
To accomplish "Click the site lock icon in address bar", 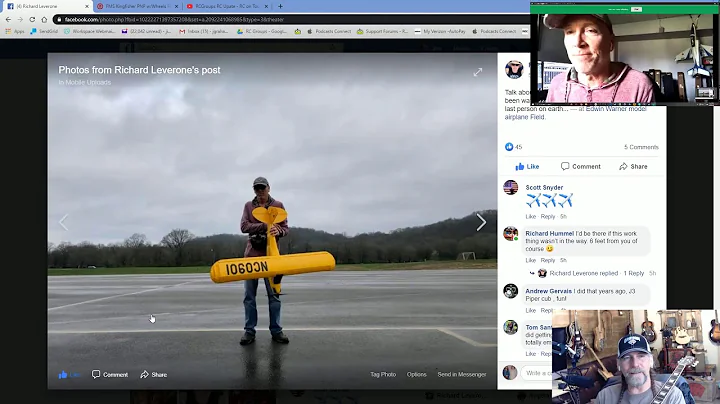I will [x=59, y=19].
